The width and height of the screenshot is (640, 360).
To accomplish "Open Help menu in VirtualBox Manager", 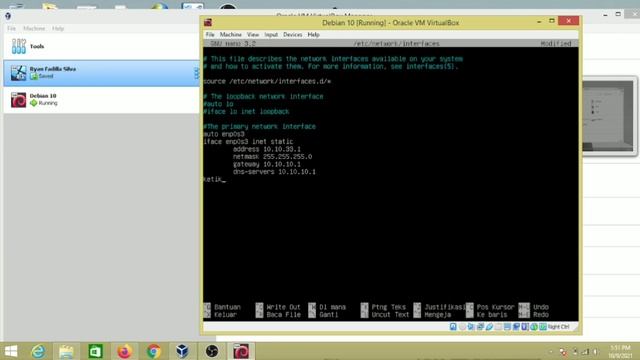I will (x=58, y=29).
